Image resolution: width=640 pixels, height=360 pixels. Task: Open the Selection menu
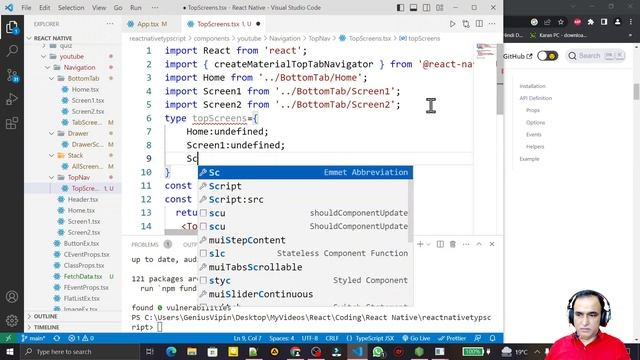coord(71,8)
